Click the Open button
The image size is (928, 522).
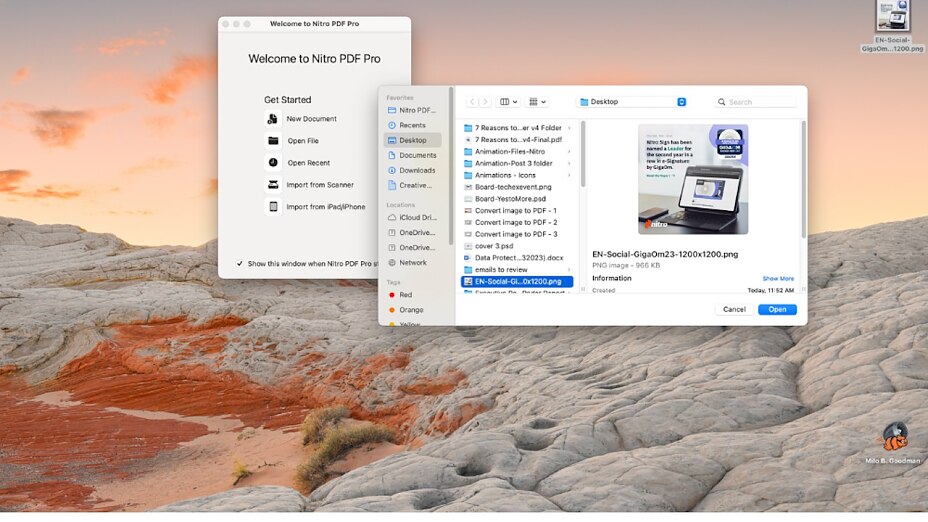coord(777,310)
